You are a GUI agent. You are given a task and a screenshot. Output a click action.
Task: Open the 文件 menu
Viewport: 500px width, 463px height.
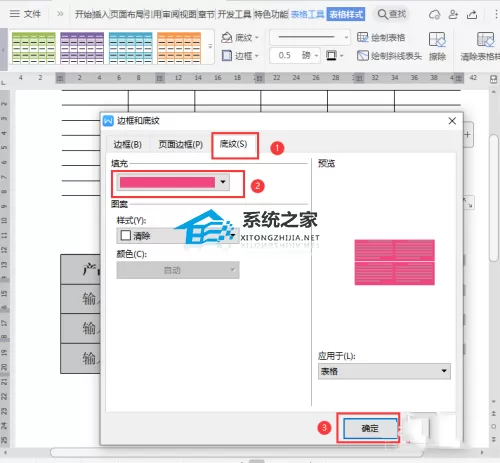[x=25, y=14]
